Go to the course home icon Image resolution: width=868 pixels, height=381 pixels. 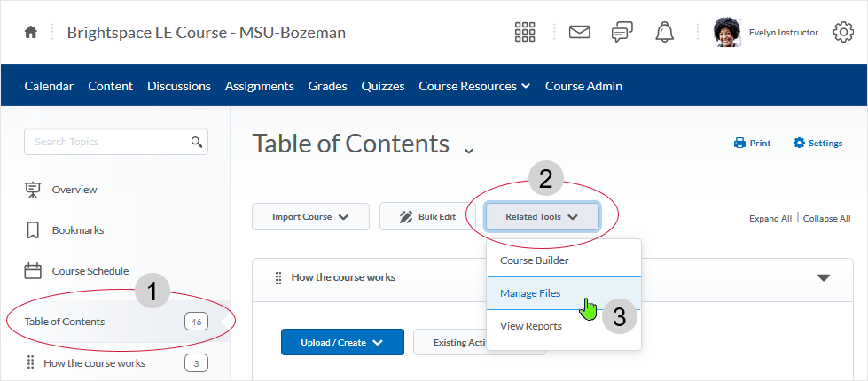[x=31, y=33]
